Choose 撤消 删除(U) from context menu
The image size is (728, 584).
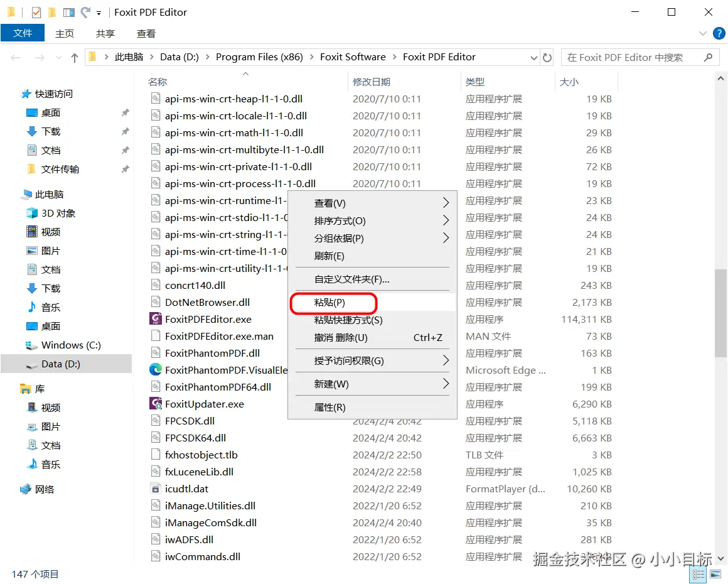coord(372,338)
